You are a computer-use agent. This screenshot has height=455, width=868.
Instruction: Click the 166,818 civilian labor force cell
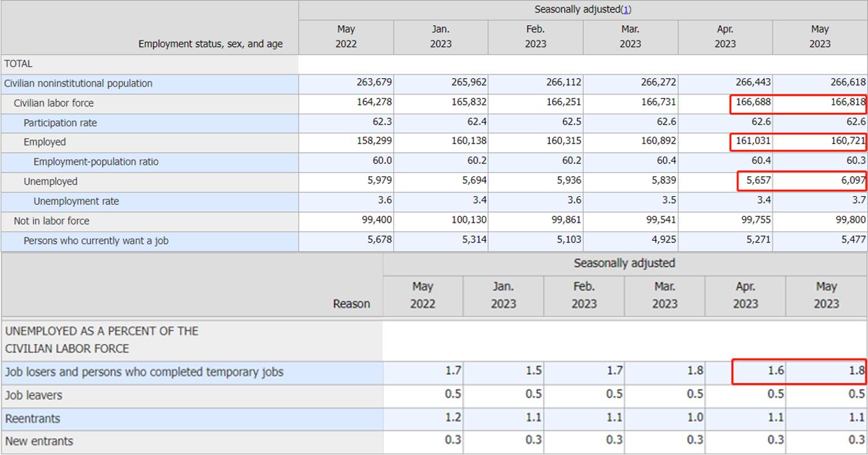coord(848,103)
